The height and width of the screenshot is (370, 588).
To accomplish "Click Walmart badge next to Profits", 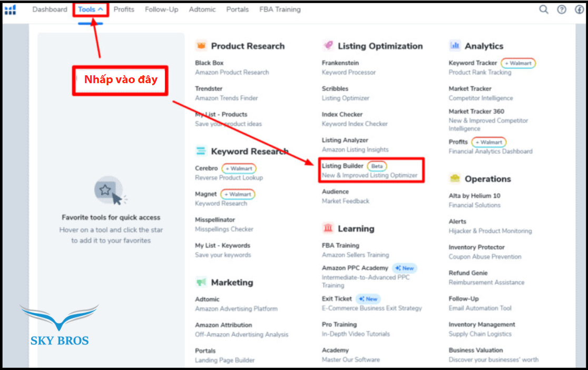I will tap(489, 142).
